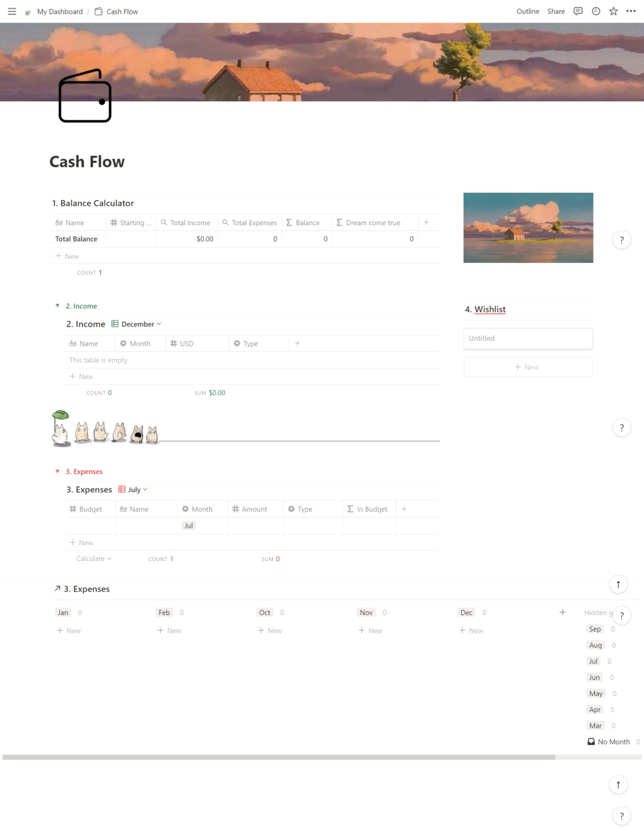Add a new card to the Wishlist
Image resolution: width=644 pixels, height=838 pixels.
pos(528,367)
